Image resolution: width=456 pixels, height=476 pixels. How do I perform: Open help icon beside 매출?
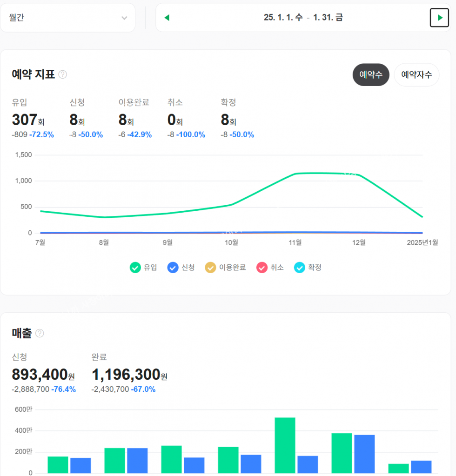(x=40, y=333)
